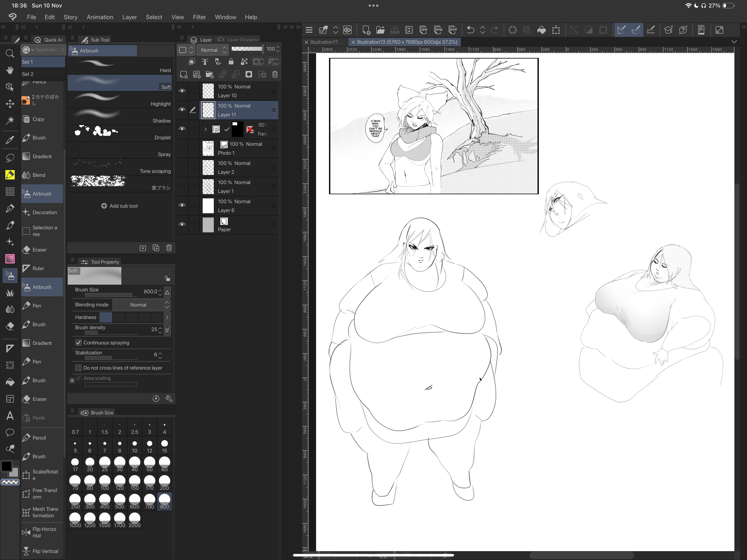Click the Open file folder icon
This screenshot has height=560, width=747.
pyautogui.click(x=380, y=30)
